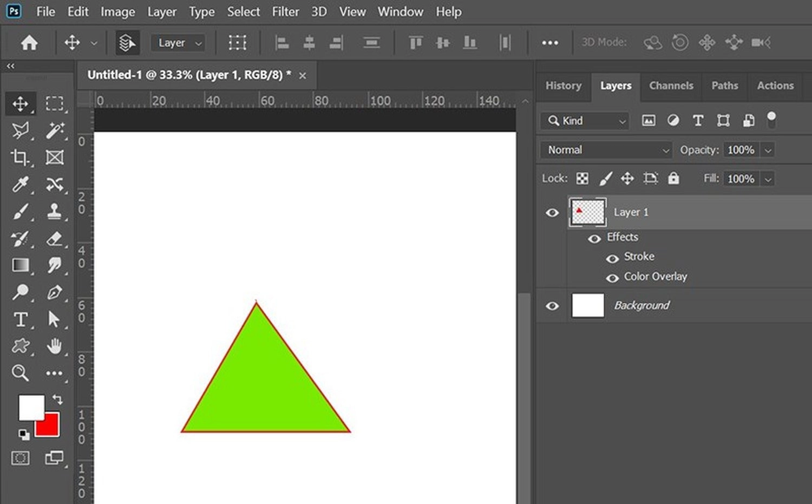This screenshot has width=812, height=504.
Task: Select the Eyedropper tool
Action: click(21, 184)
